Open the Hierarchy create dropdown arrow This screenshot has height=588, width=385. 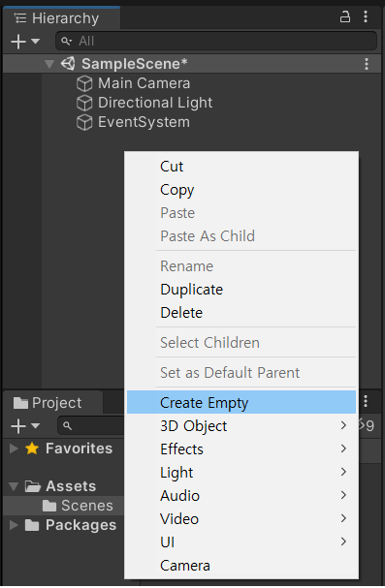pyautogui.click(x=35, y=42)
